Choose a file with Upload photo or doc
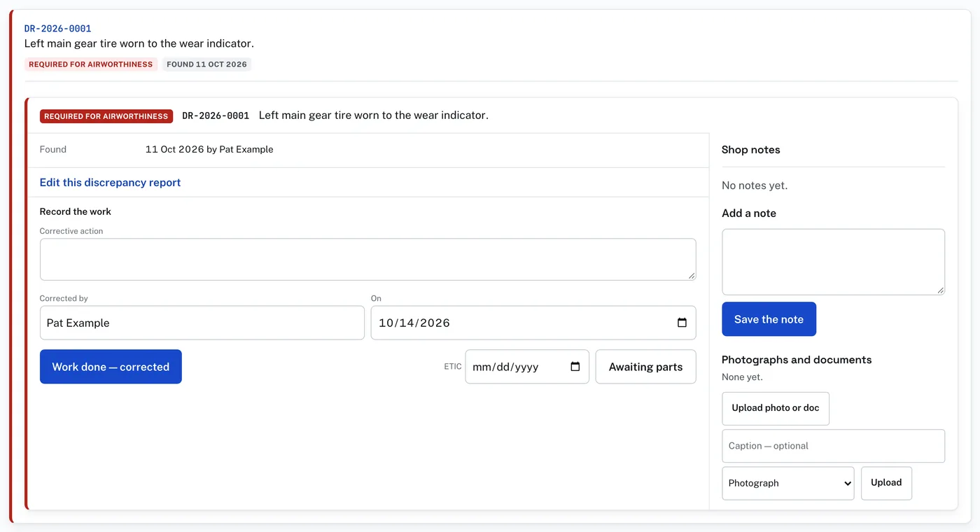 click(776, 408)
